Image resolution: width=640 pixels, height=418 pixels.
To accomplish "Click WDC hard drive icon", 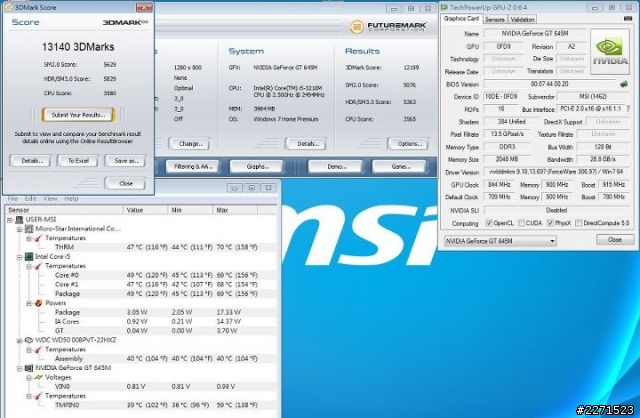I will pos(29,340).
